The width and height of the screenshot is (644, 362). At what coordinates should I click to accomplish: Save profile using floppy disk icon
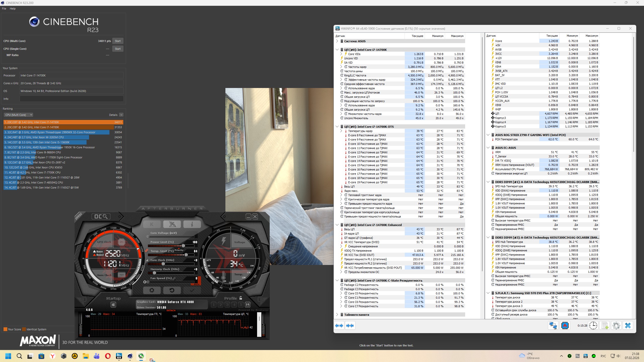tap(248, 305)
